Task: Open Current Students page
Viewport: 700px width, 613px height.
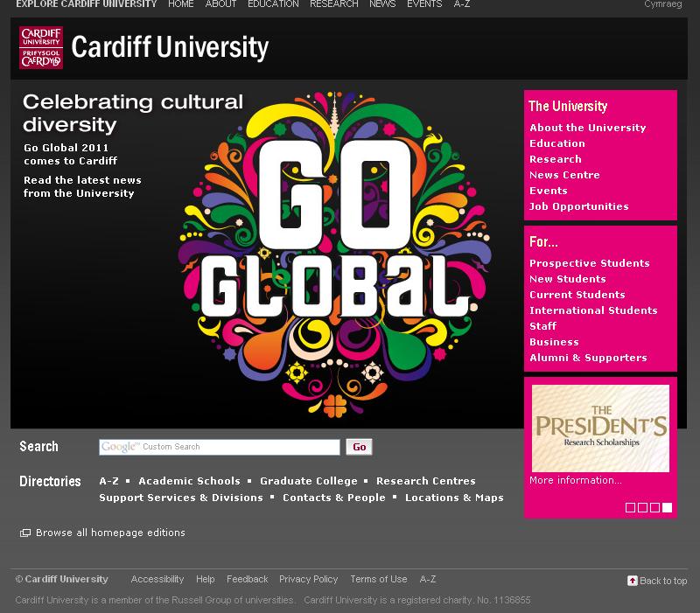Action: (577, 295)
